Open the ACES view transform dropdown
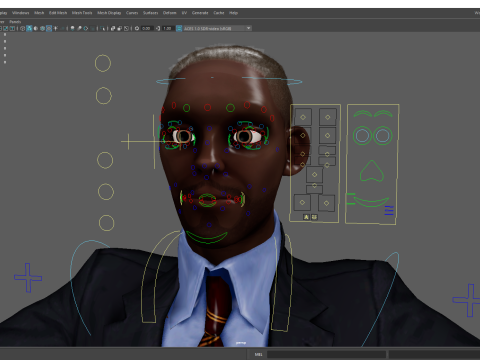480x360 pixels. (217, 28)
